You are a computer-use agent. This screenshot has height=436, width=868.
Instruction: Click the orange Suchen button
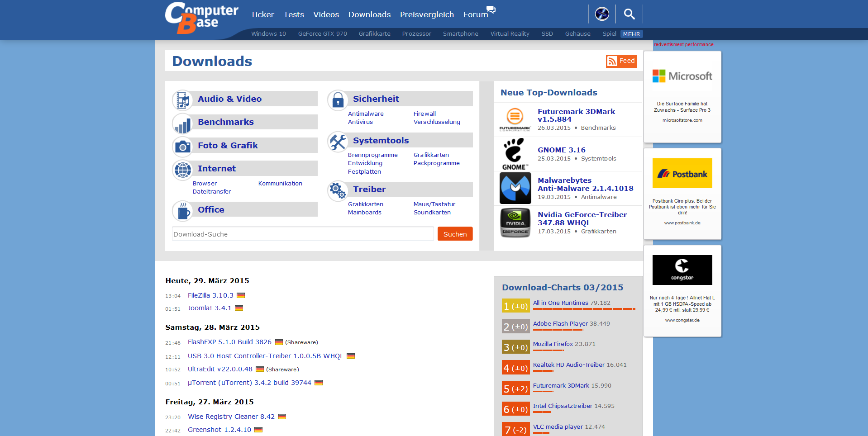point(455,234)
